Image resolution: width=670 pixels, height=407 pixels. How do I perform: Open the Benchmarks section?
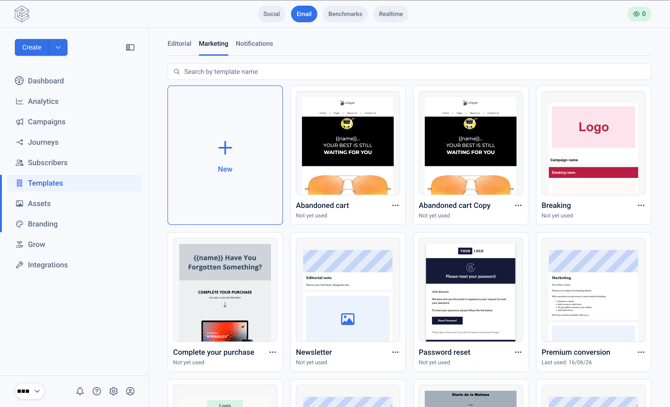tap(345, 14)
